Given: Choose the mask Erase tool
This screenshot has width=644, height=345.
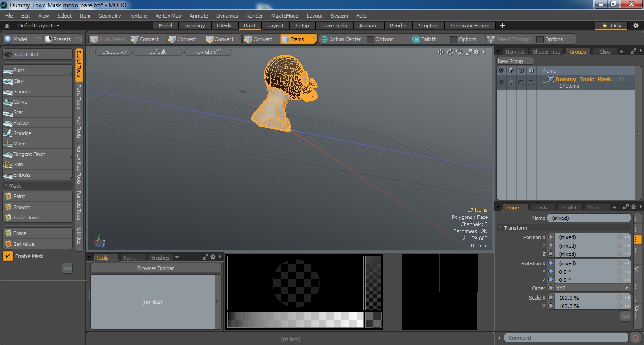Looking at the screenshot, I should pyautogui.click(x=37, y=233).
